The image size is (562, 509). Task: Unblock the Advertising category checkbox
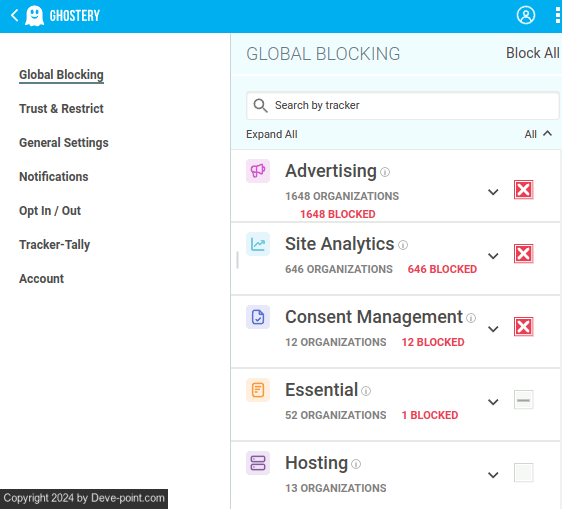click(x=524, y=190)
